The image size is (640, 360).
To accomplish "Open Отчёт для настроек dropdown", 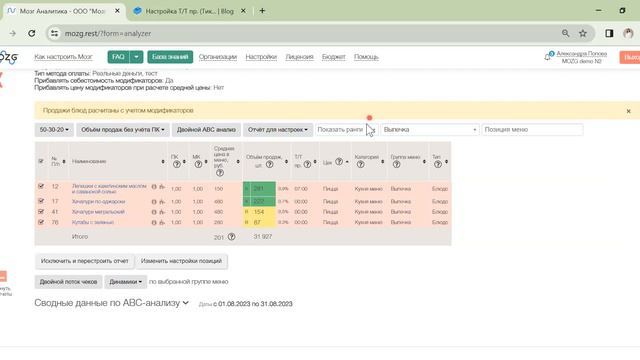I will [278, 130].
